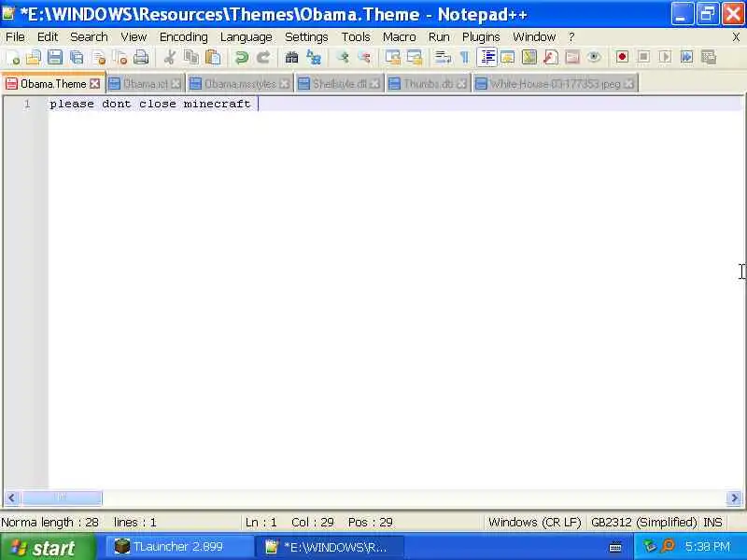Click the Windows (CR LF) status field
747x560 pixels.
tap(535, 523)
